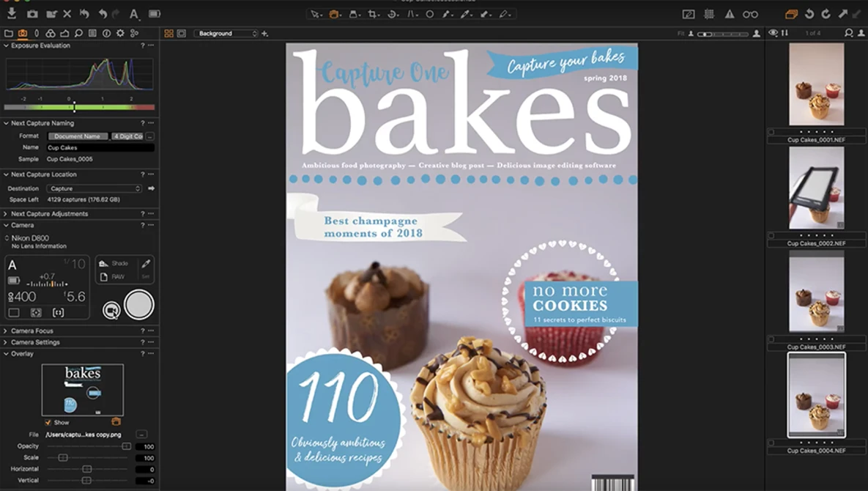The image size is (868, 491).
Task: Click the battery status icon in toolbar
Action: coord(155,14)
